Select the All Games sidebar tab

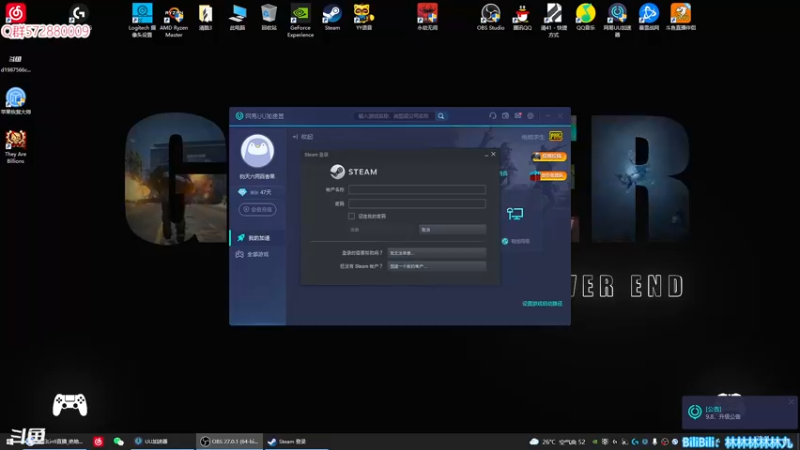point(258,254)
